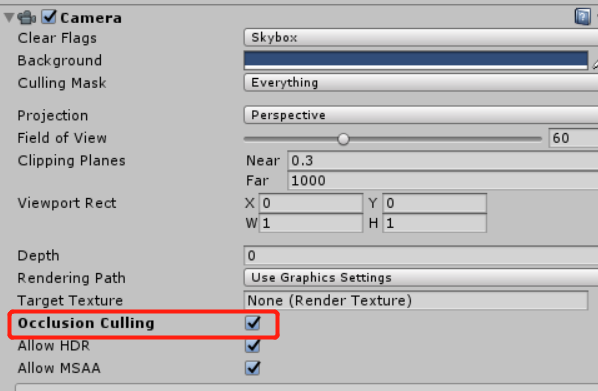This screenshot has height=391, width=598.
Task: Uncheck the Occlusion Culling checkbox
Action: pos(252,323)
